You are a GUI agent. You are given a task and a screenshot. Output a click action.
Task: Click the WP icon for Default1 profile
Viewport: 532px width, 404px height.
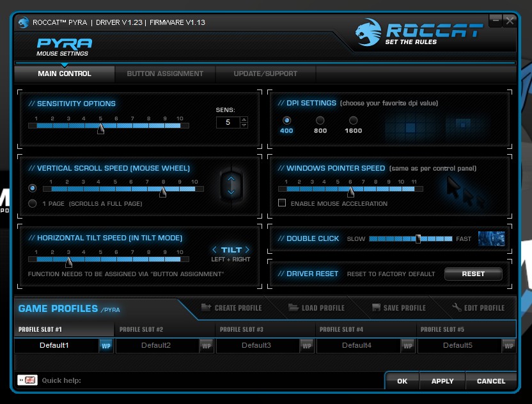(x=106, y=346)
